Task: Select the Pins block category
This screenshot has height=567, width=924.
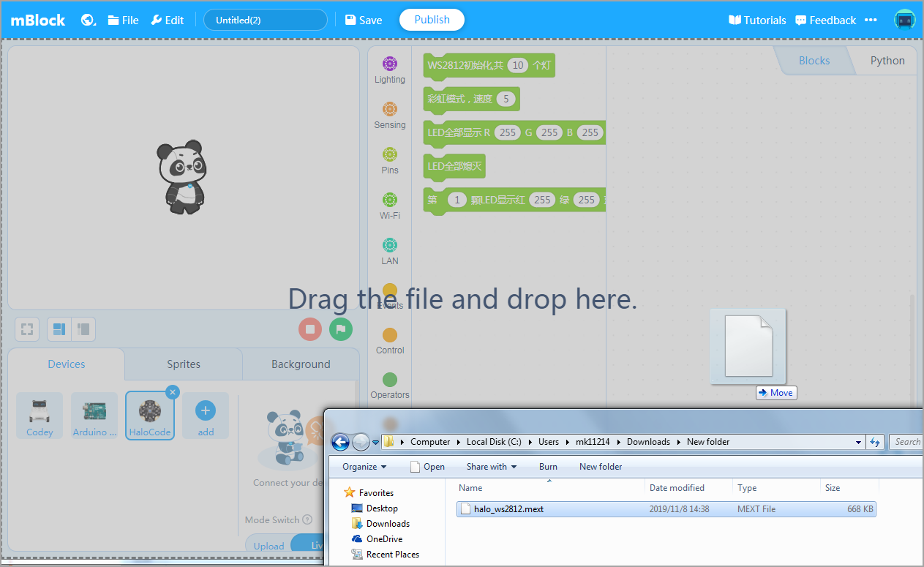Action: pos(390,161)
